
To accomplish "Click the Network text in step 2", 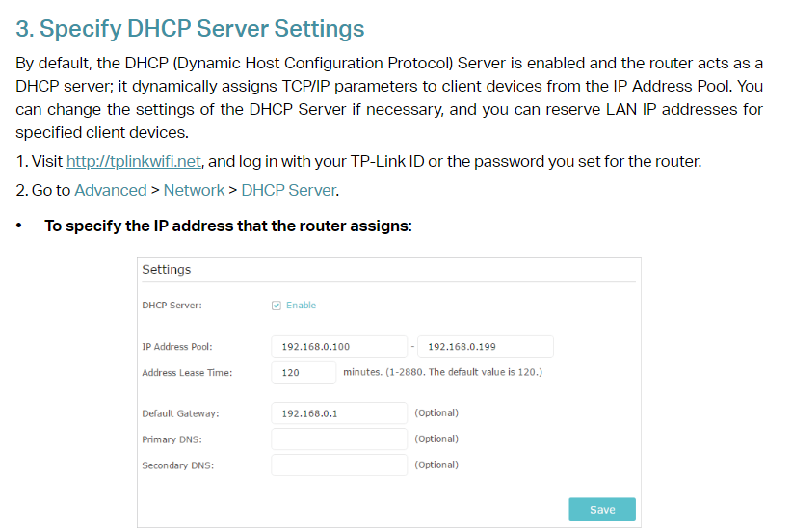I will click(194, 190).
